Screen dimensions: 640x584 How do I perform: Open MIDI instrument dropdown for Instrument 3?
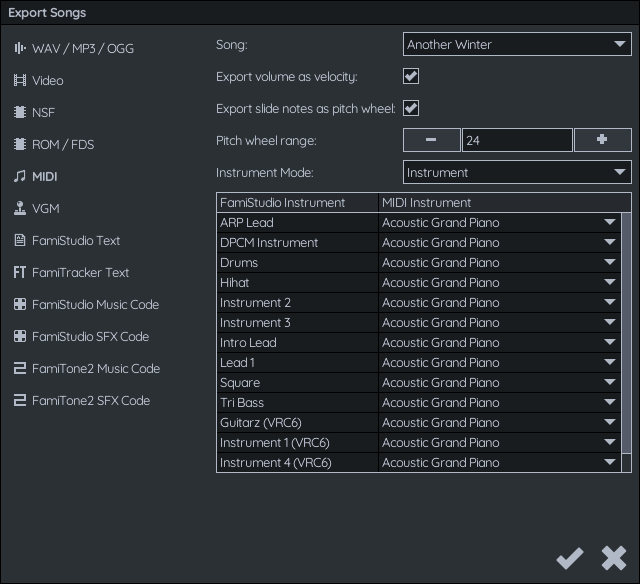[499, 322]
